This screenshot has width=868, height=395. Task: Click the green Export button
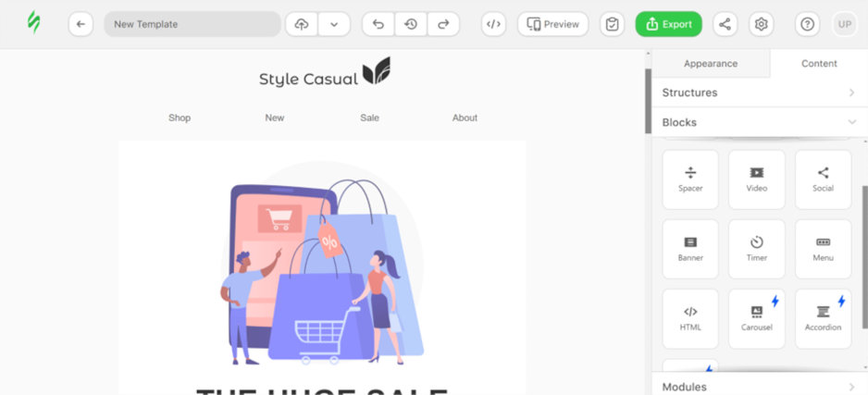click(x=669, y=24)
